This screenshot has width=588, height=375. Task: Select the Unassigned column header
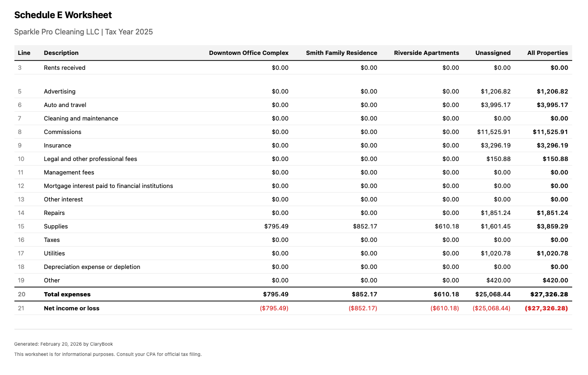(493, 53)
